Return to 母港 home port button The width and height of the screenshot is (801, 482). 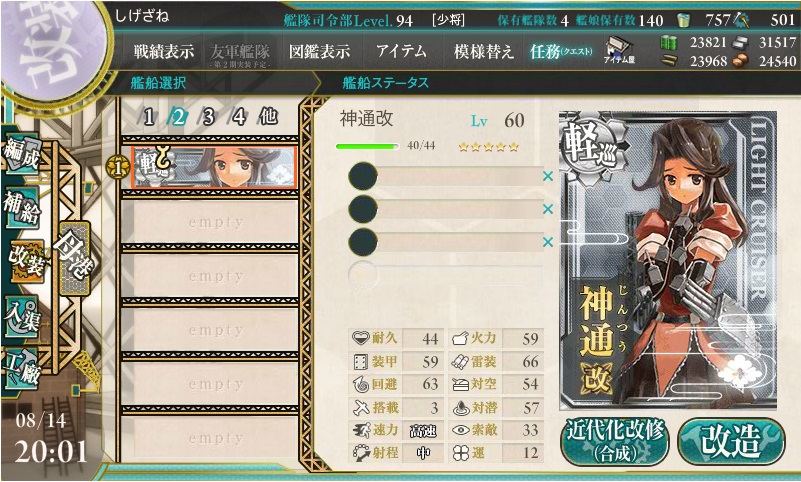coord(75,258)
